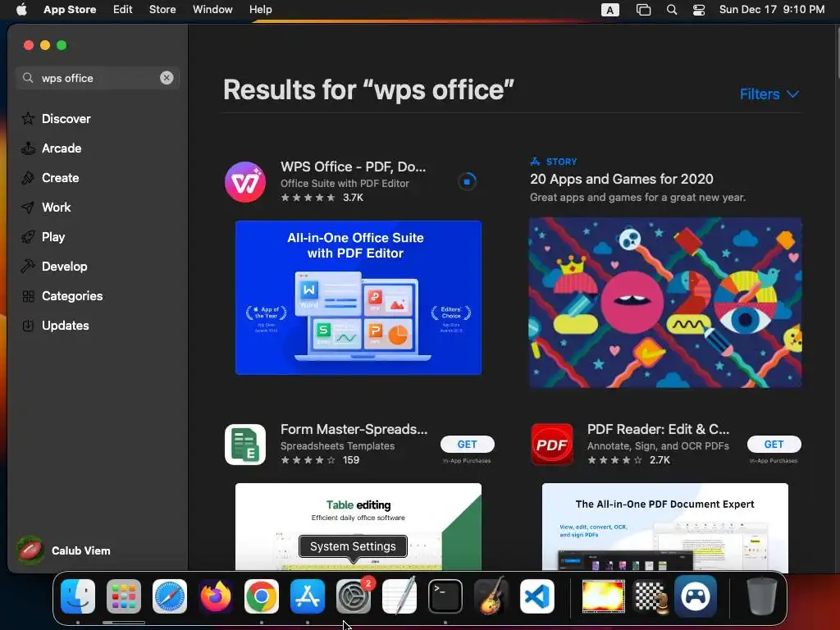View the Table editing screenshot
Image resolution: width=840 pixels, height=630 pixels.
point(358,527)
